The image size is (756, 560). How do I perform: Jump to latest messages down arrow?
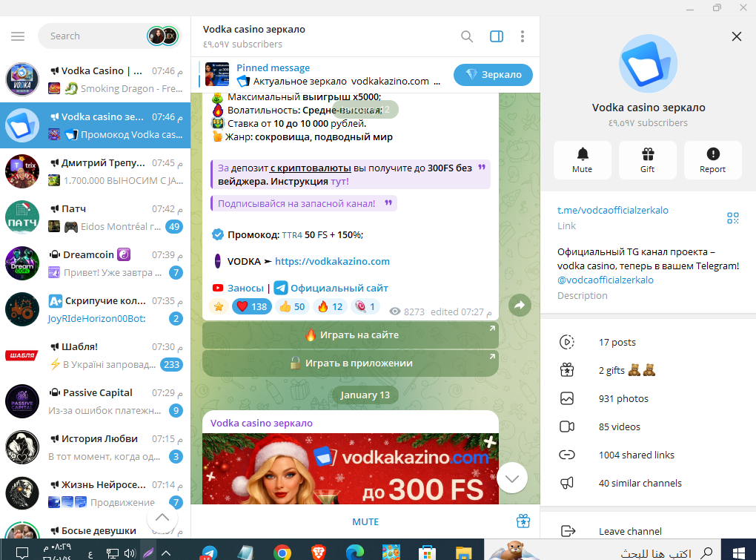point(512,478)
